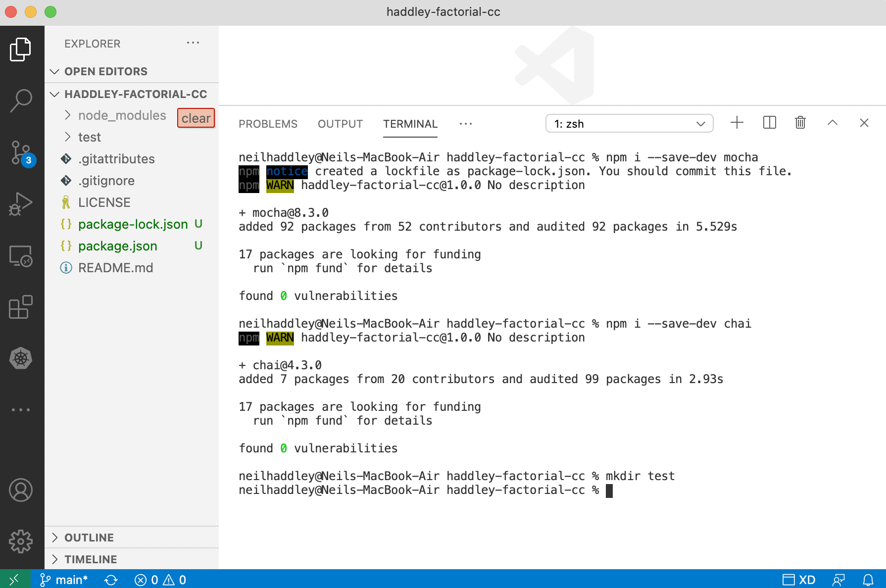886x588 pixels.
Task: Expand the node_modules folder
Action: (x=122, y=115)
